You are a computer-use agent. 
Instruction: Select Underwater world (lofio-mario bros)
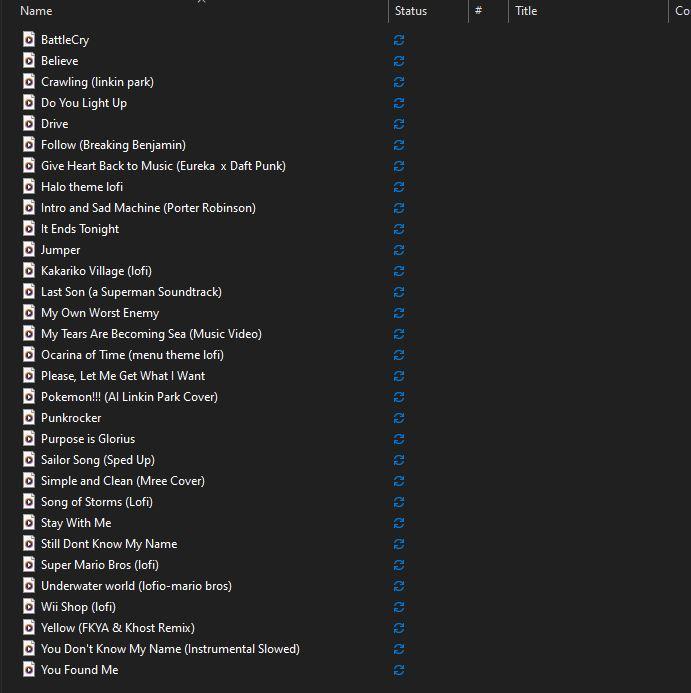click(x=136, y=586)
